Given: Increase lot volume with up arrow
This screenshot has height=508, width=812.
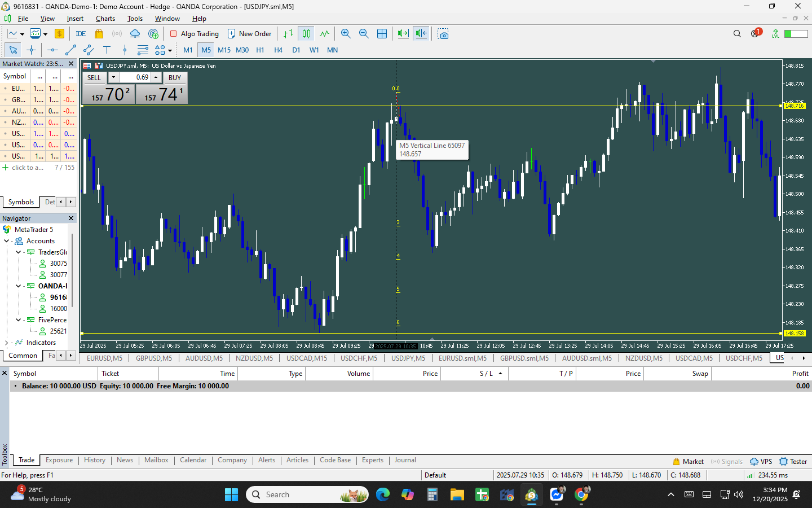Looking at the screenshot, I should pyautogui.click(x=156, y=77).
